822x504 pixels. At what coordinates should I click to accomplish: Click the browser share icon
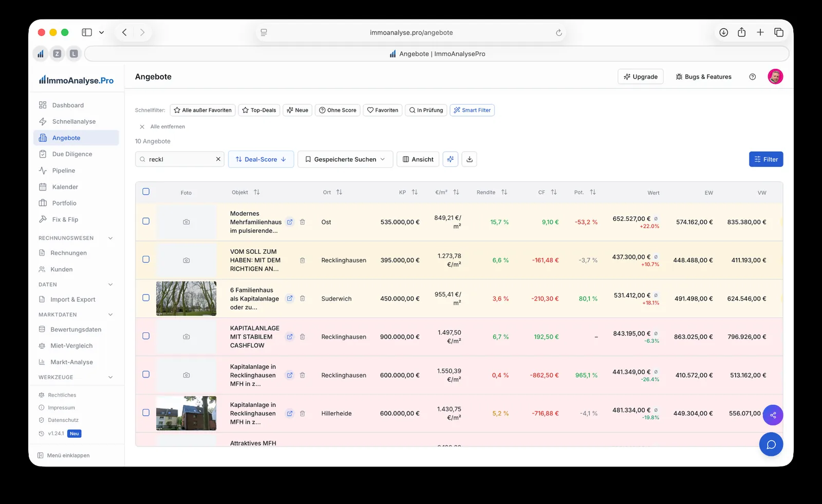pos(742,32)
